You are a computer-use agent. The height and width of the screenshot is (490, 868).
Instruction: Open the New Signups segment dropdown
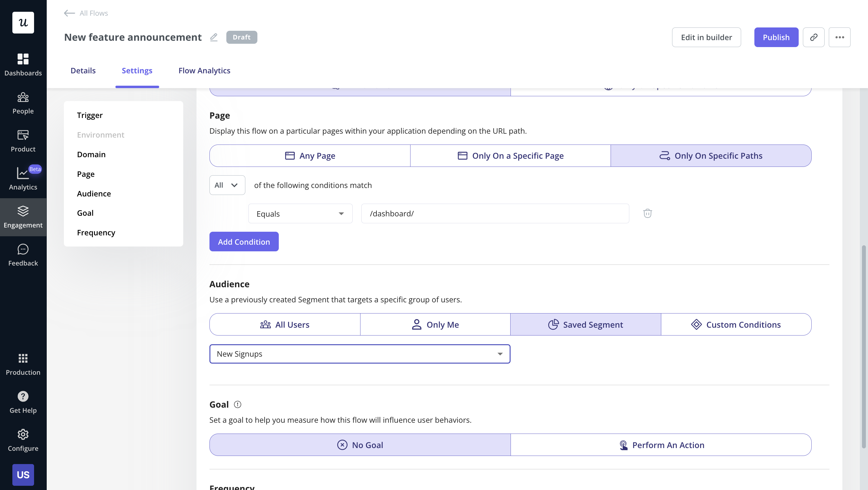(359, 353)
